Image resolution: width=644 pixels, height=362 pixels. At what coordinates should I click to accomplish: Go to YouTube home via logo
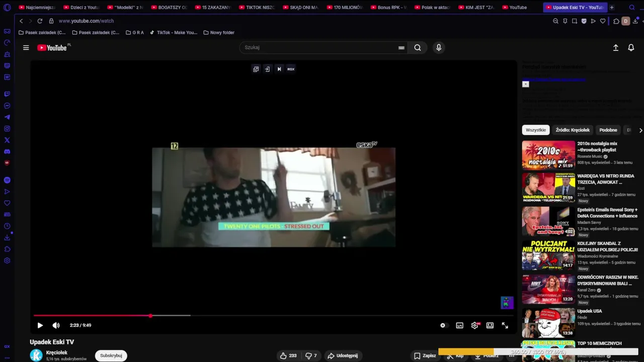point(52,48)
